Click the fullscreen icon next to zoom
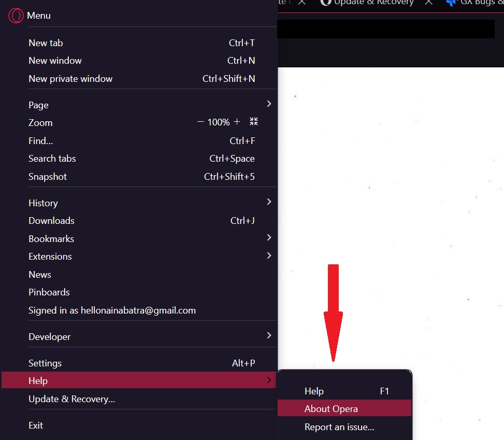Image resolution: width=504 pixels, height=440 pixels. point(254,122)
